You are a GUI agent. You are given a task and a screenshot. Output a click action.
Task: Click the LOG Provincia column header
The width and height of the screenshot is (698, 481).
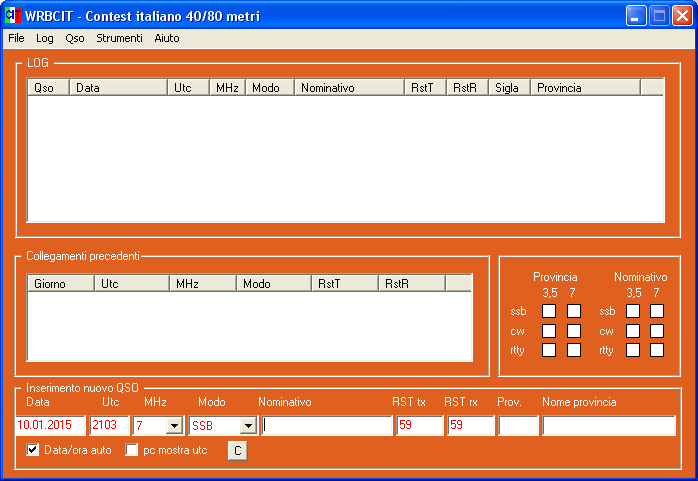(585, 87)
